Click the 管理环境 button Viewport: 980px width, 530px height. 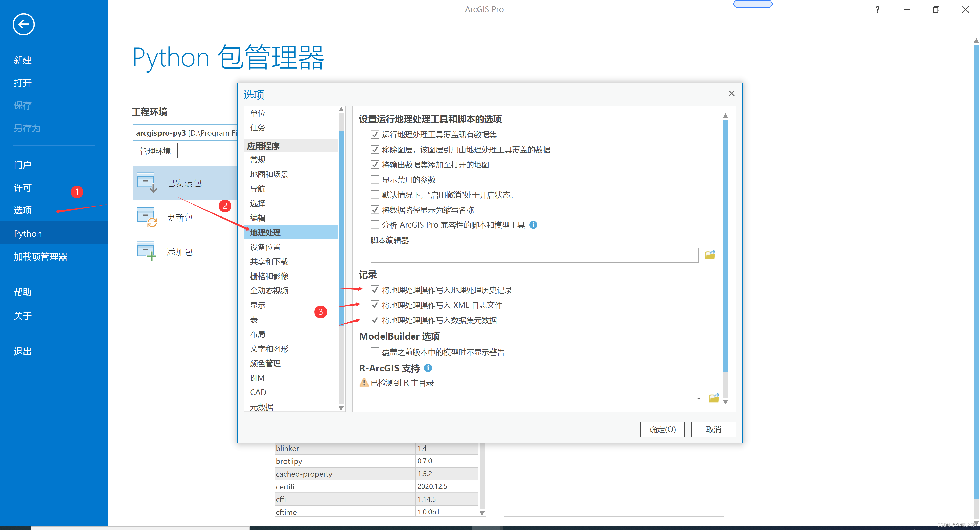click(x=155, y=151)
